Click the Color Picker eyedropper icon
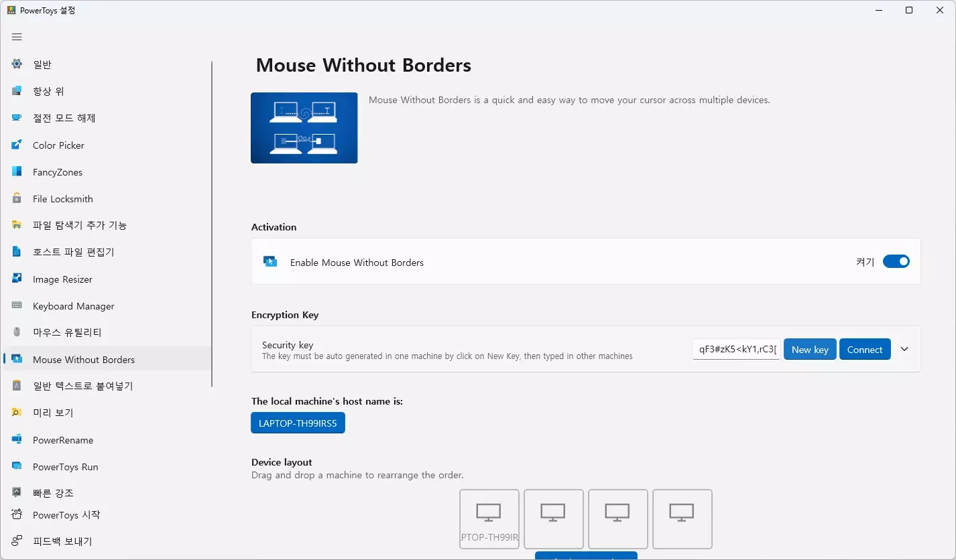956x560 pixels. coord(17,145)
